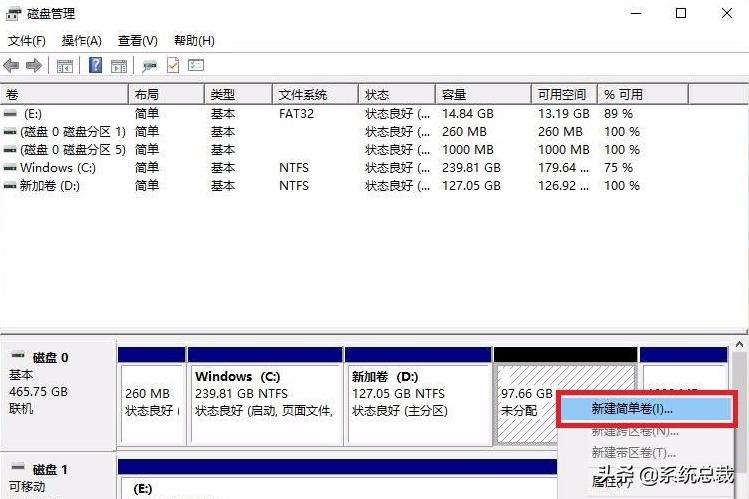Sort by the 布局 column header

click(167, 95)
